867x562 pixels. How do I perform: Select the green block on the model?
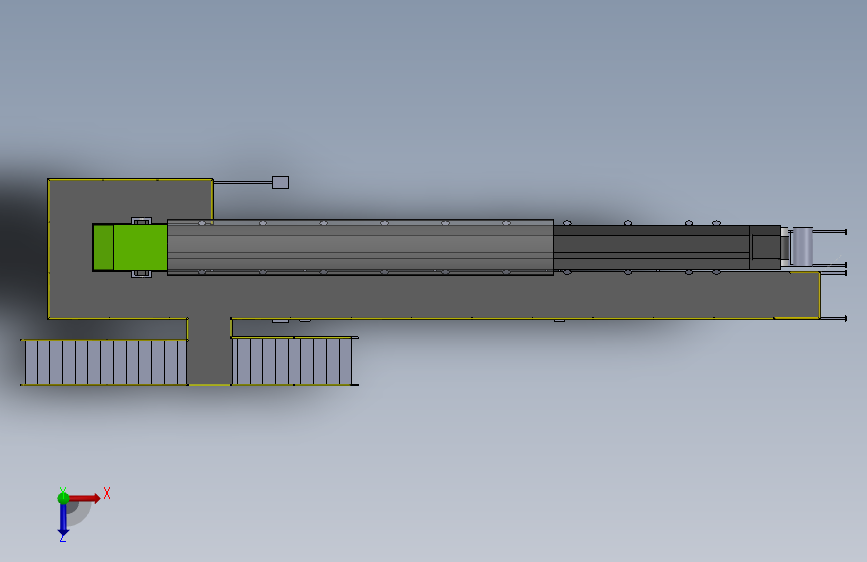(130, 247)
